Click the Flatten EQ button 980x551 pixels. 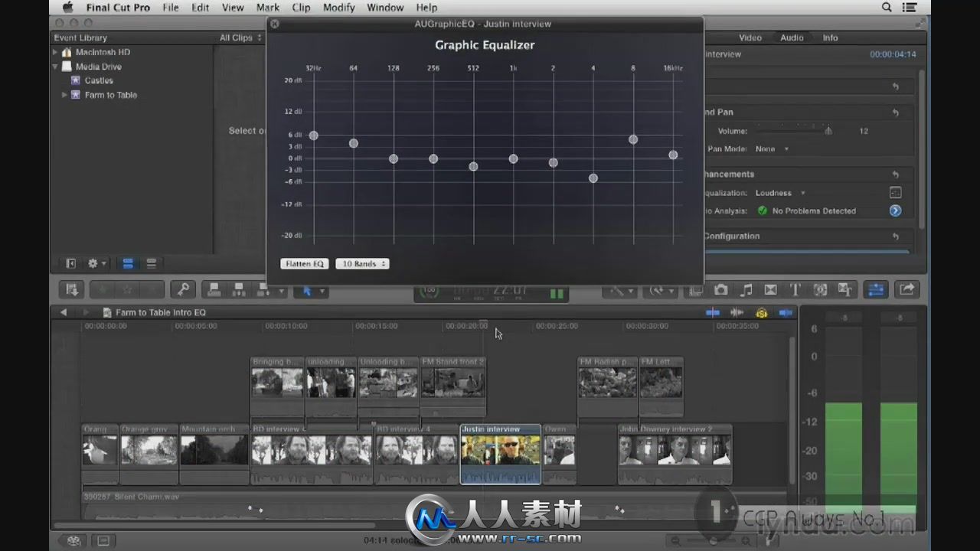(x=305, y=263)
